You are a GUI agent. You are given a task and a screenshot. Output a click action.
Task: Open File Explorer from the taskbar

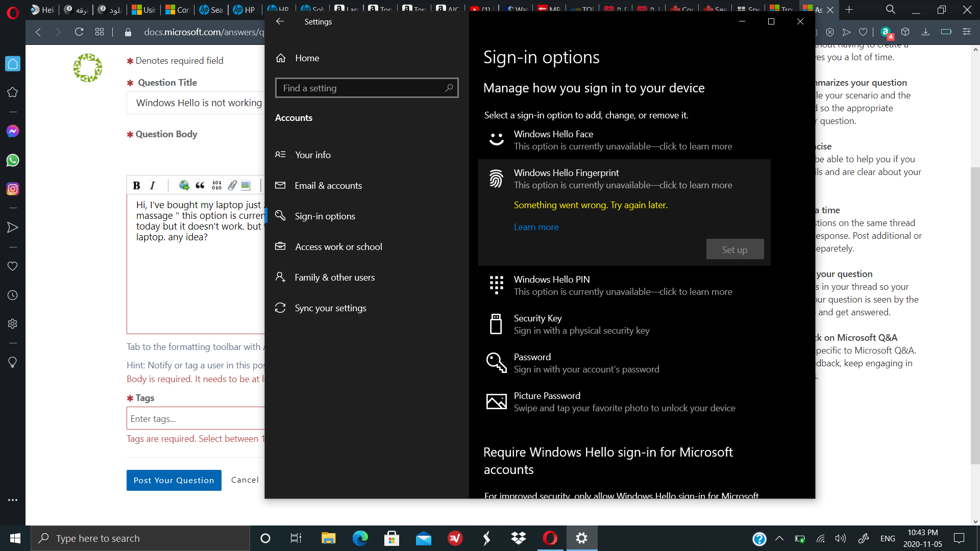tap(328, 538)
